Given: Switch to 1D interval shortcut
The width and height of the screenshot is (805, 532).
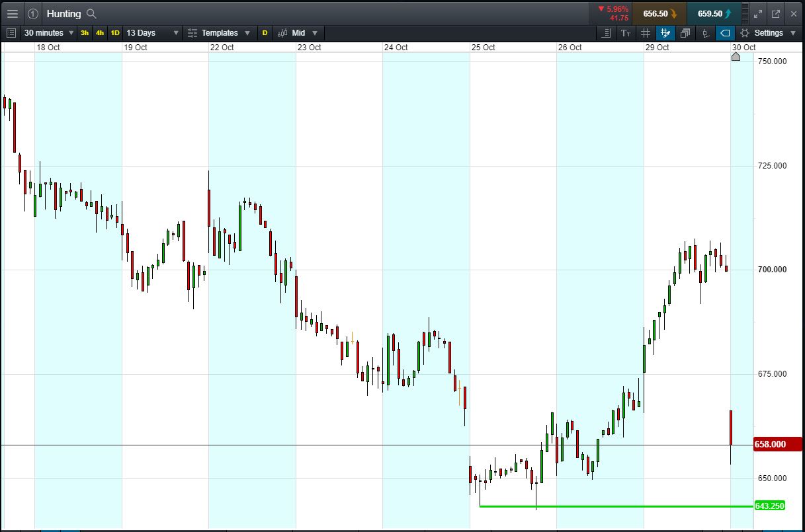Looking at the screenshot, I should [115, 33].
